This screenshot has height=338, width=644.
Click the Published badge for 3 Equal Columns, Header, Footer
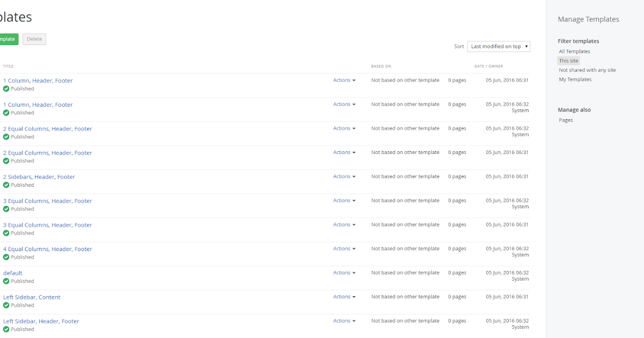pos(5,209)
